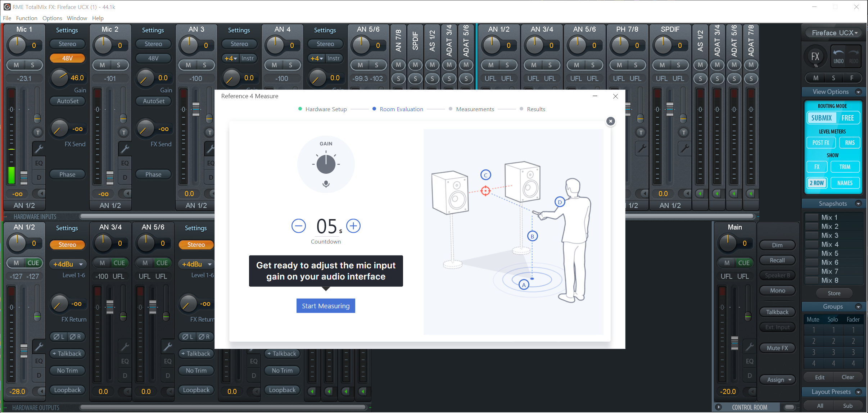Image resolution: width=868 pixels, height=413 pixels.
Task: Open the Fireface UCX device dropdown
Action: click(x=834, y=33)
